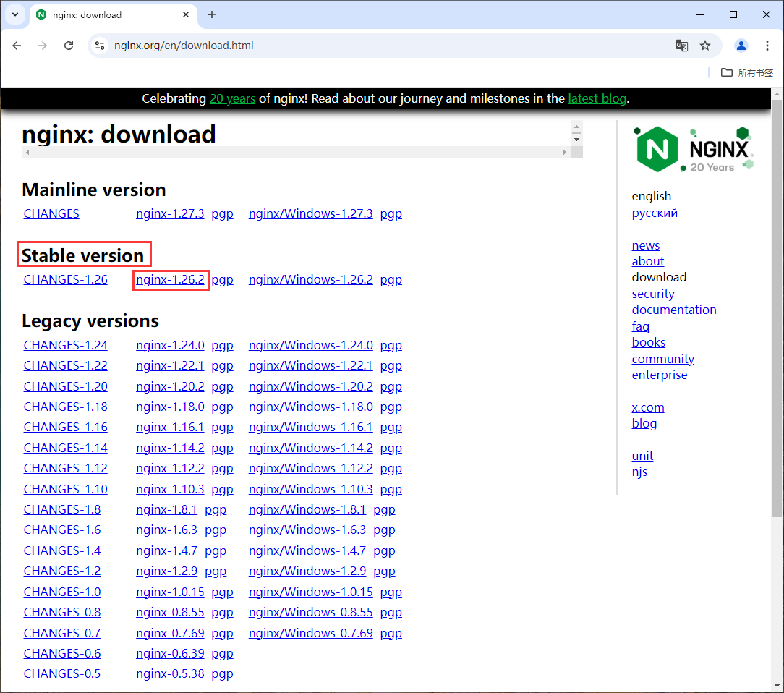The image size is (784, 693).
Task: Open the community sidebar link
Action: [663, 359]
